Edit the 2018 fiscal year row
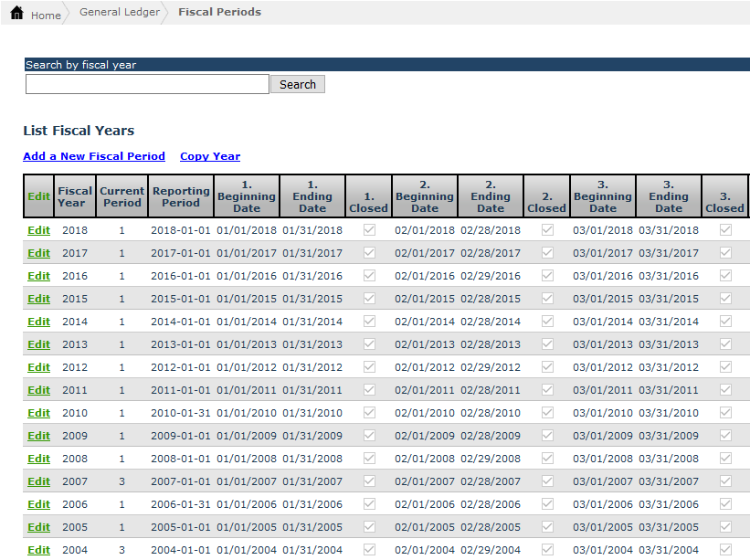The width and height of the screenshot is (750, 560). tap(38, 230)
